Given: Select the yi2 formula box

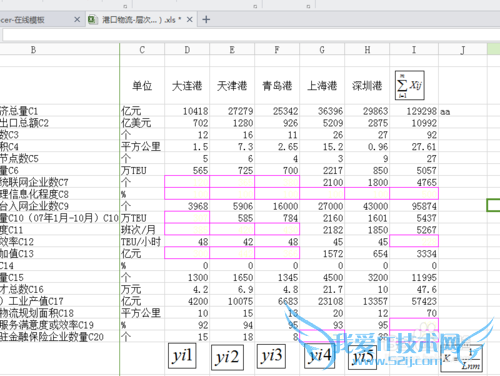Looking at the screenshot, I should 227,357.
